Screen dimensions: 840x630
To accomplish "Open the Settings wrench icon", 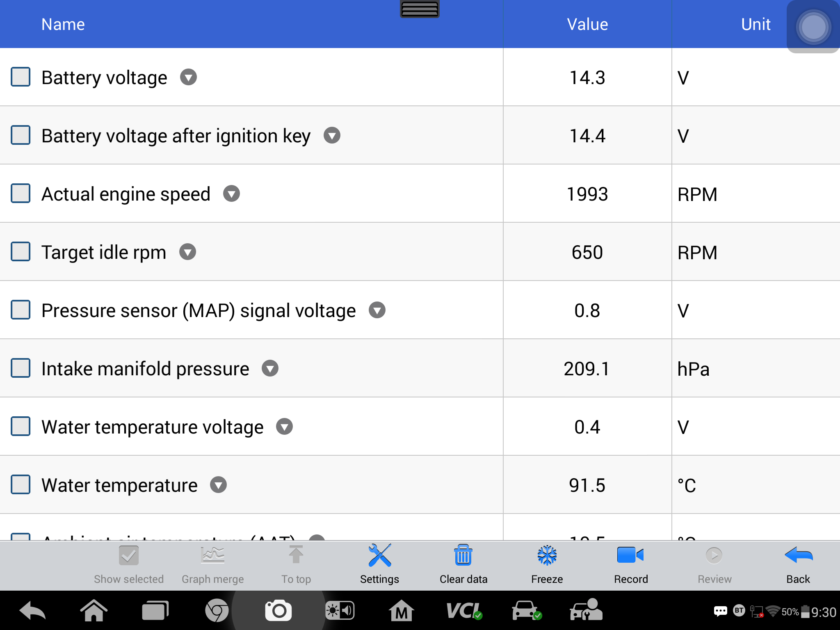I will coord(379,556).
